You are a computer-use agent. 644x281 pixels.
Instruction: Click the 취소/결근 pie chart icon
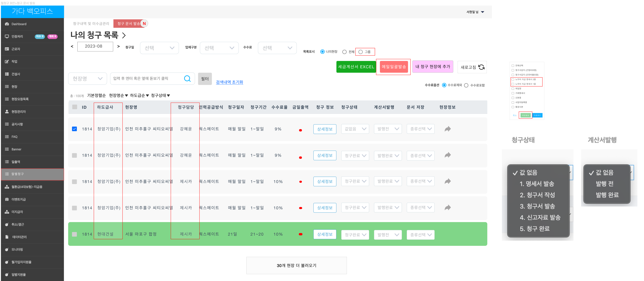tap(7, 224)
